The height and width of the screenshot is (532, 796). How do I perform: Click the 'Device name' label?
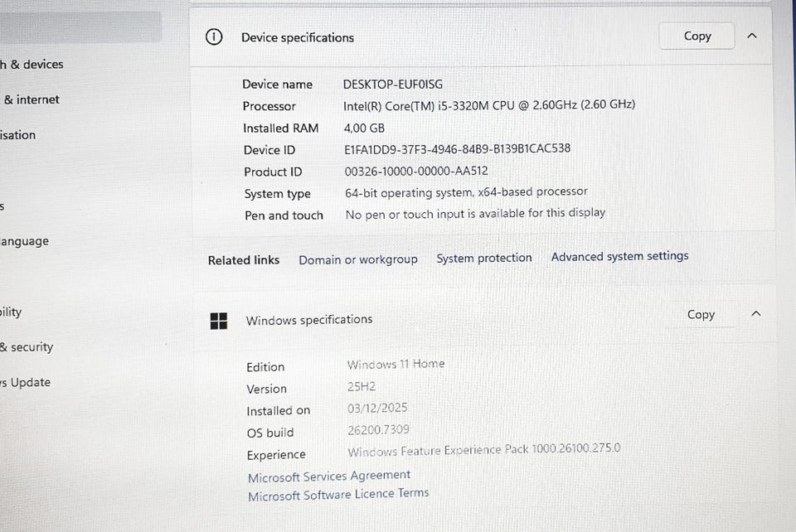(277, 85)
